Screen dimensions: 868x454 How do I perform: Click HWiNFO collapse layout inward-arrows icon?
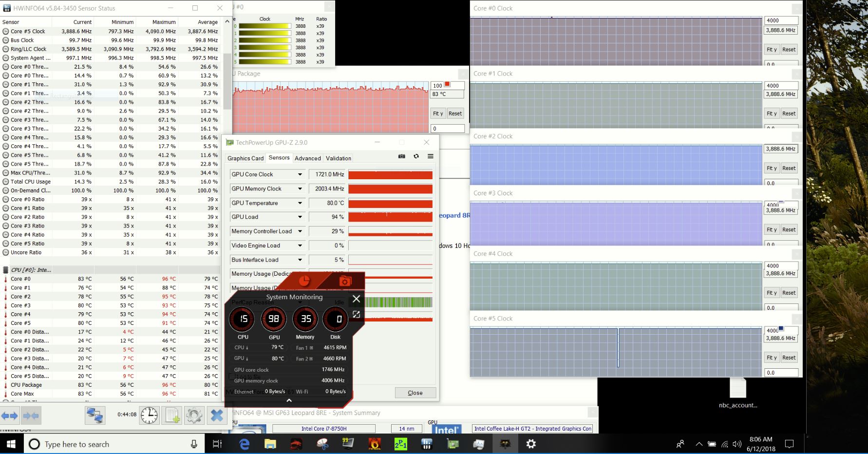click(x=31, y=416)
